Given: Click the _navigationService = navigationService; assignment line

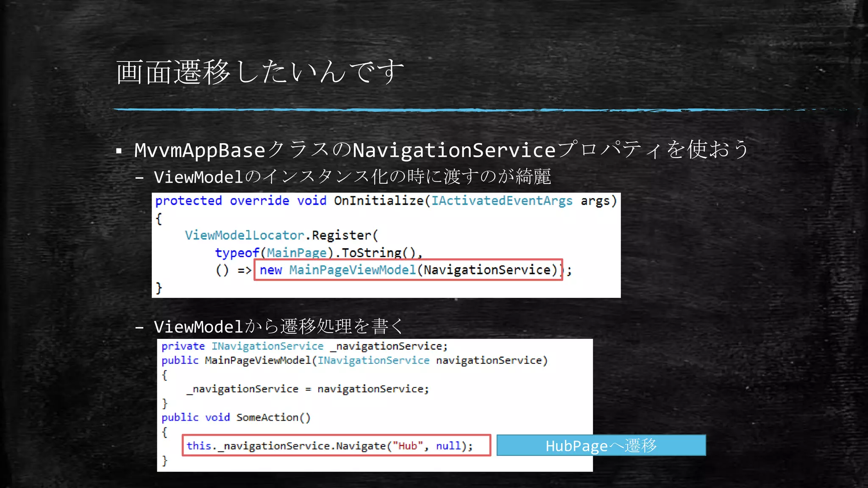Looking at the screenshot, I should click(308, 389).
